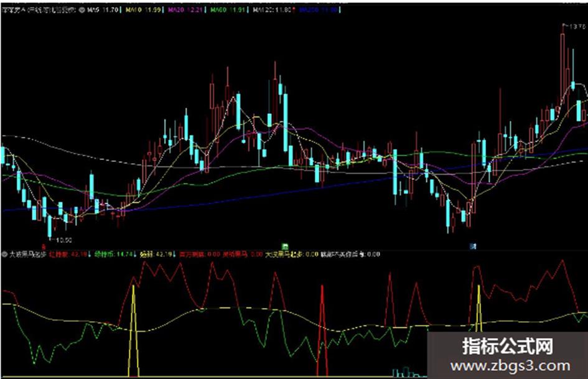
Task: Click the indicator name next to sub-chart icon
Action: 27,254
